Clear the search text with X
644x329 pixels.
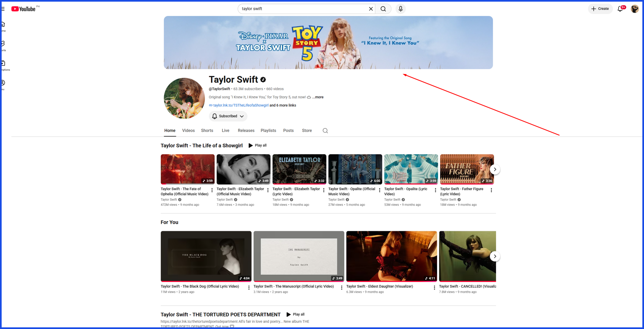371,9
